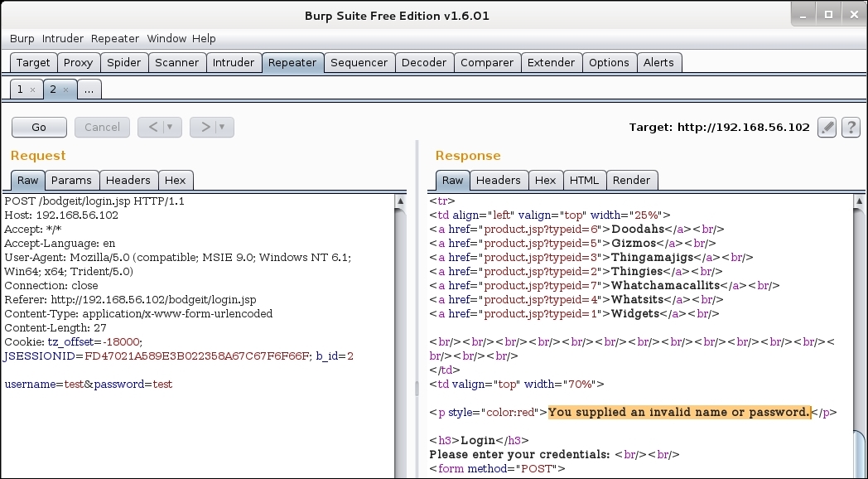Add a new Repeater tab with the ellipsis tab
This screenshot has height=479, width=868.
click(89, 90)
